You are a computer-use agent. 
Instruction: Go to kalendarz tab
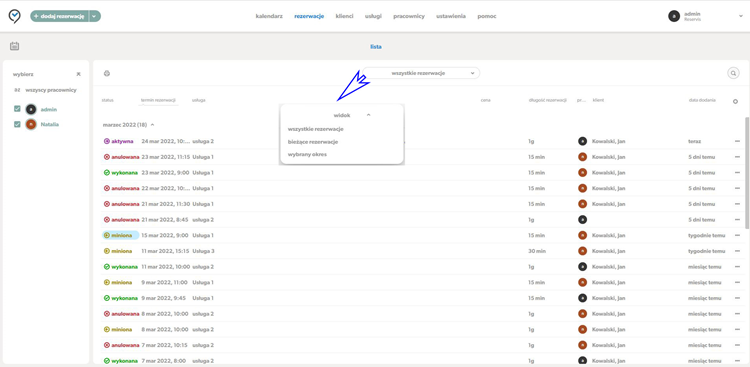coord(269,16)
